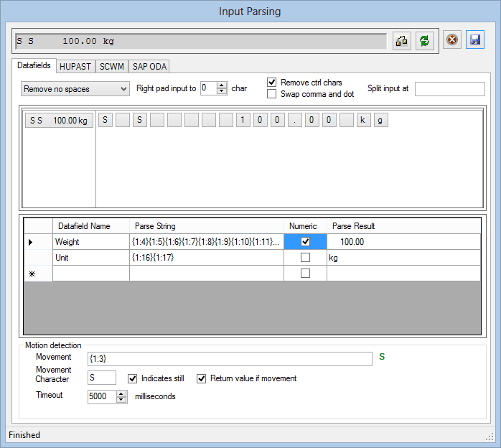The image size is (501, 448).
Task: Click the window resize grip at status bar
Action: (490, 437)
